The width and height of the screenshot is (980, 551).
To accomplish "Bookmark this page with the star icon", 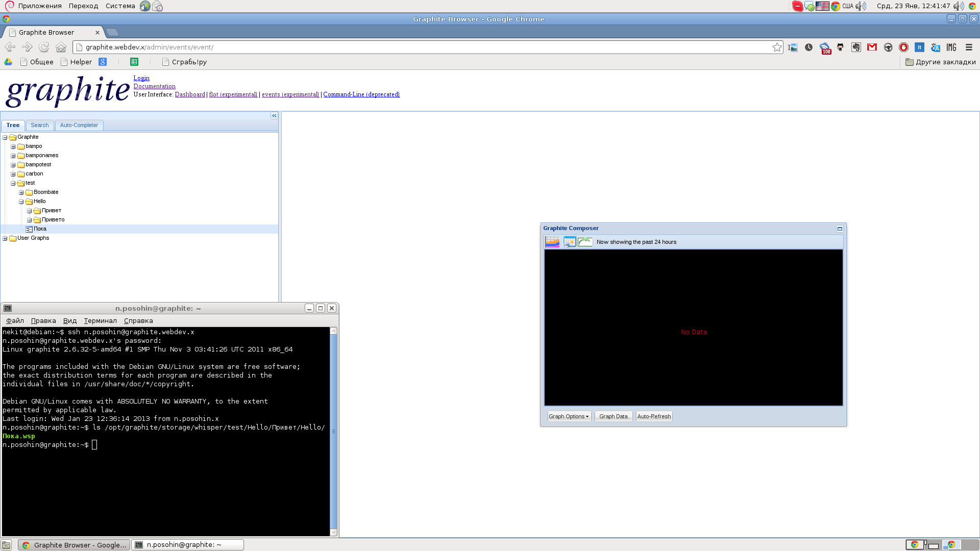I will click(777, 47).
